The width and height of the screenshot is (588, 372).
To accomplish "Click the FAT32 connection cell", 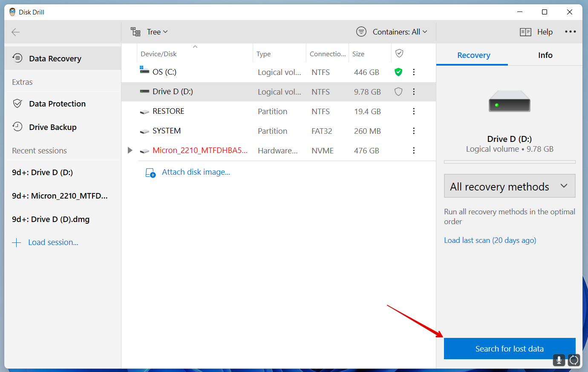I will pos(322,131).
